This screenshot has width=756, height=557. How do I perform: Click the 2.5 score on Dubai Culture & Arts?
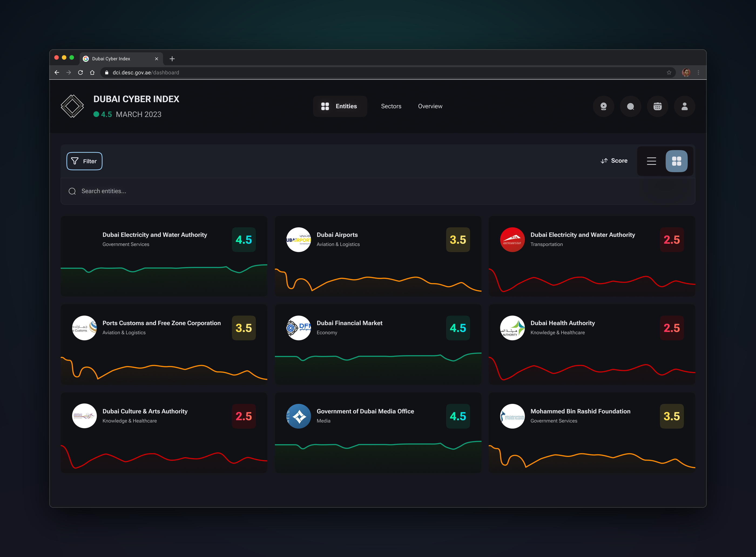[x=244, y=416]
